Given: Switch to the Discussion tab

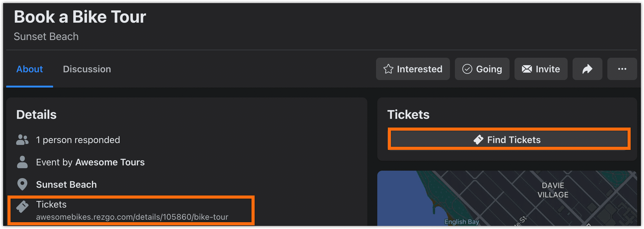Looking at the screenshot, I should point(87,69).
